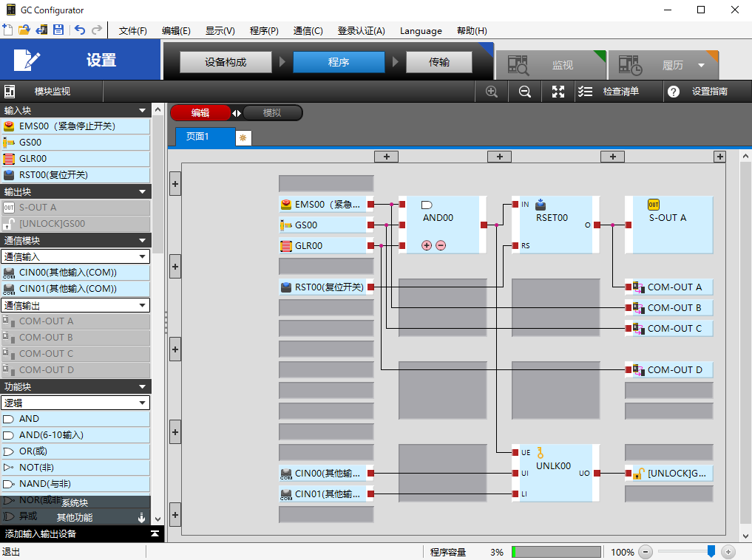Click the zoom out magnifier icon
The image size is (752, 560).
pyautogui.click(x=524, y=92)
